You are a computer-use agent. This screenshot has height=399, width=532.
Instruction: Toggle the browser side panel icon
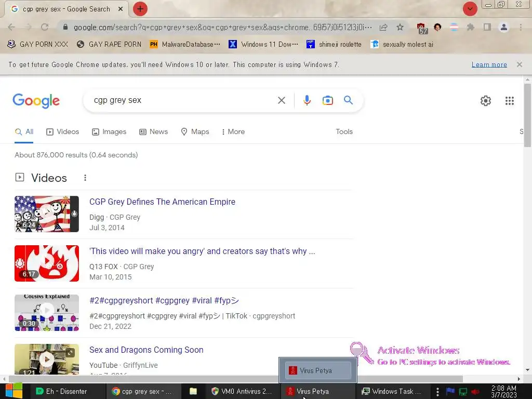pos(487,27)
